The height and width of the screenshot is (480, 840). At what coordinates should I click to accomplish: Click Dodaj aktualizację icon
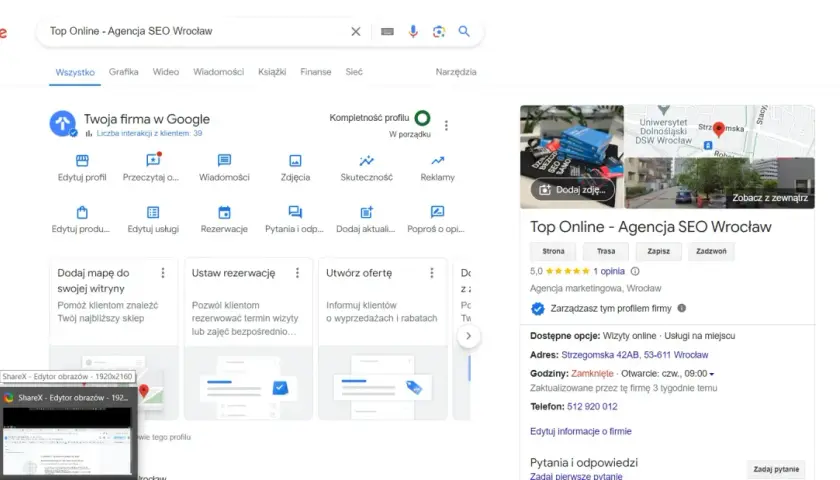(x=366, y=212)
